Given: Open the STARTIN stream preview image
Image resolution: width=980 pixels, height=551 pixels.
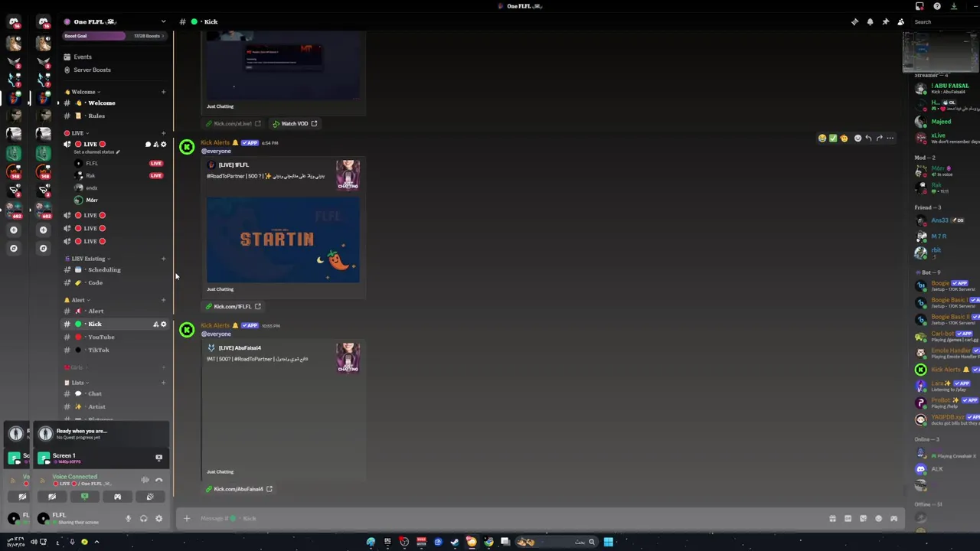Looking at the screenshot, I should point(283,240).
